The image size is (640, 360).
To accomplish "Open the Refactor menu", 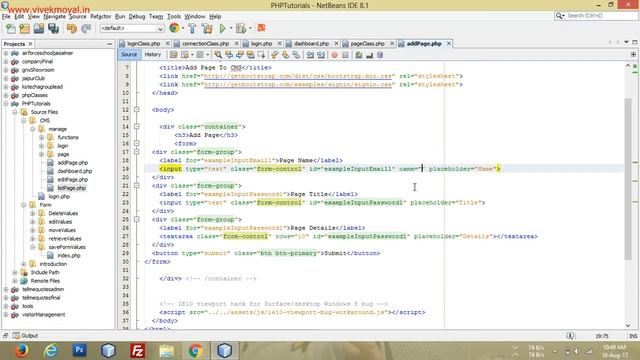I will 100,16.
